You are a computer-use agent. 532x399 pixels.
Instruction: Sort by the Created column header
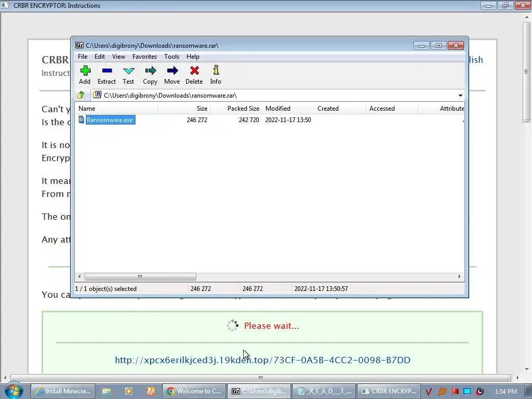tap(340, 109)
